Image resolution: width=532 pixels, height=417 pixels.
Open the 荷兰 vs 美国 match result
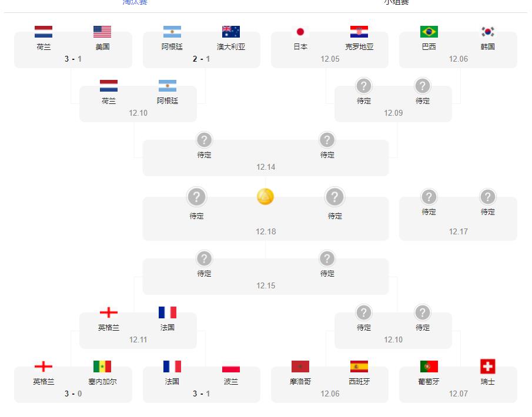(72, 59)
